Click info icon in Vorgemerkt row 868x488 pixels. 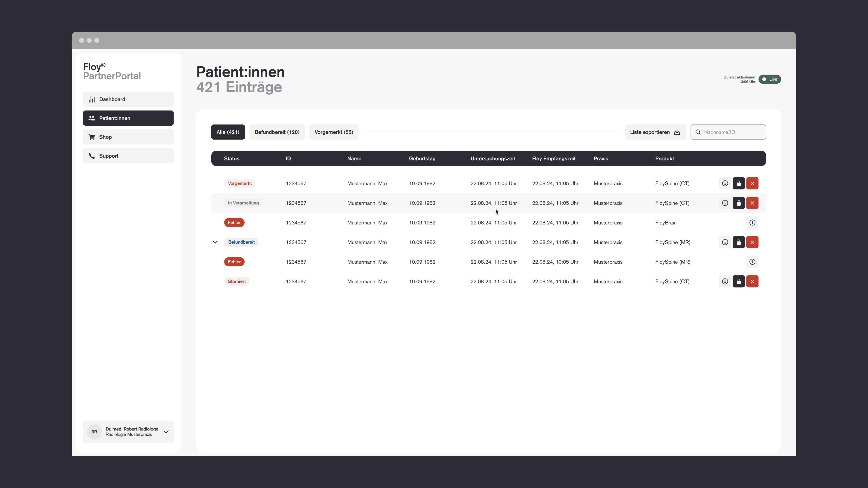(725, 183)
